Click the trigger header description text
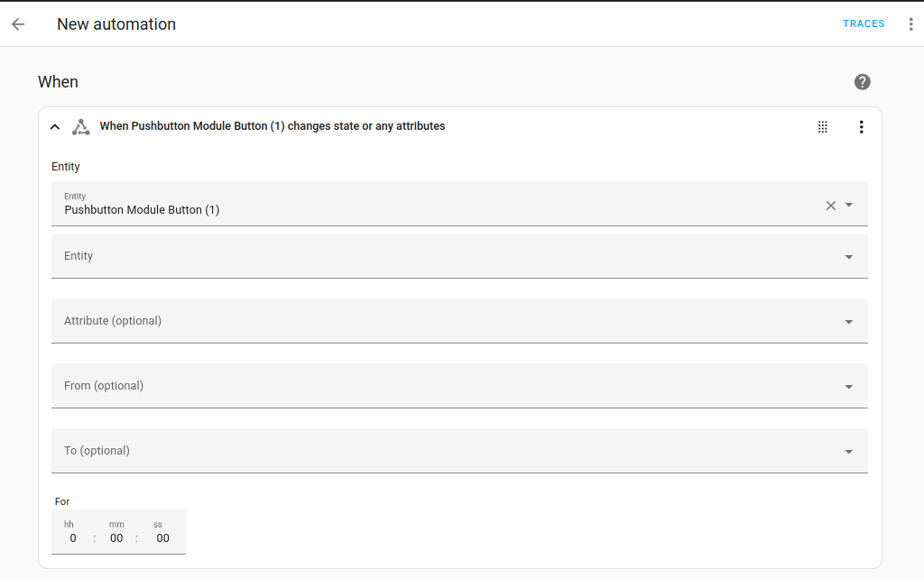 pos(271,126)
